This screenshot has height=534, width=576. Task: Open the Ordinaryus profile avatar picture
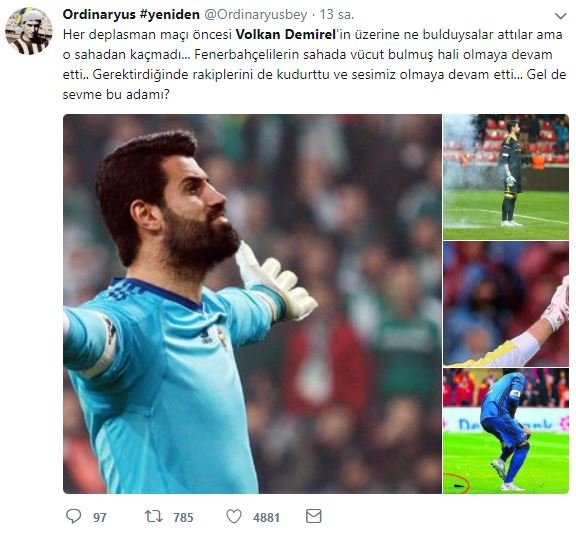[x=29, y=31]
